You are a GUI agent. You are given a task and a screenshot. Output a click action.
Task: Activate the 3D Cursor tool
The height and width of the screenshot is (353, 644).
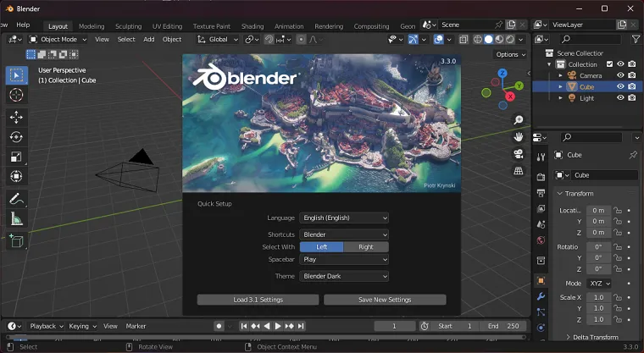point(16,95)
